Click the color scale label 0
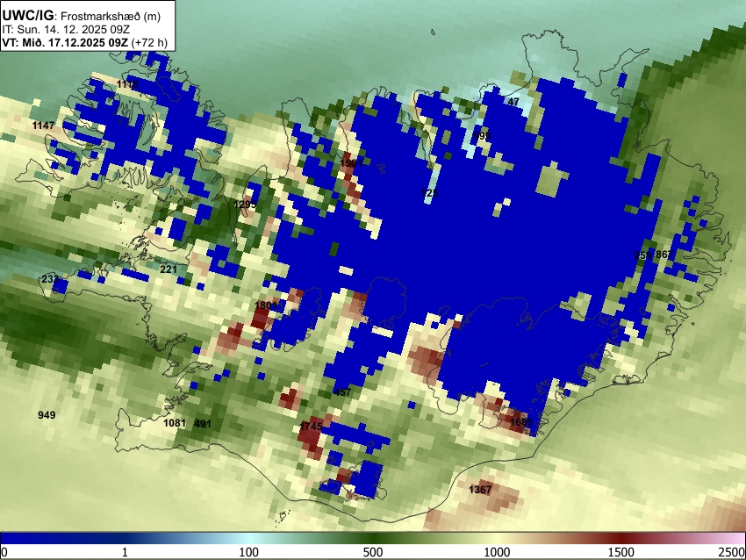This screenshot has height=560, width=746. coord(4,552)
